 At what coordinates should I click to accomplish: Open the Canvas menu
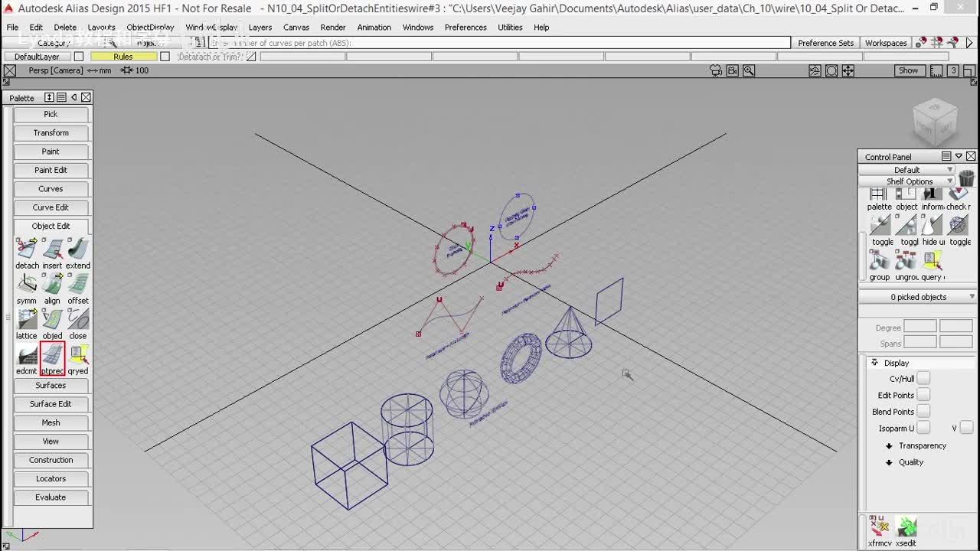pyautogui.click(x=296, y=27)
